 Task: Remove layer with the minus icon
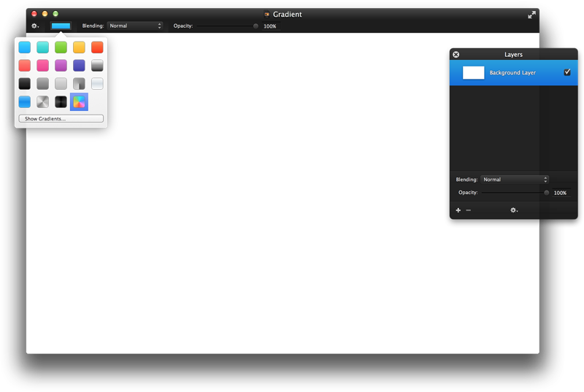point(469,210)
